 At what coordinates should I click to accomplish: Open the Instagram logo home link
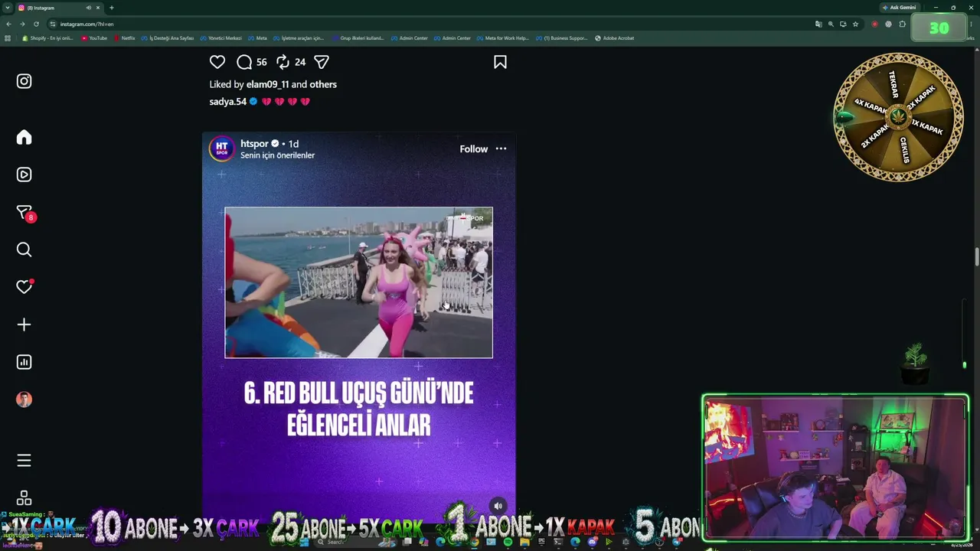(24, 81)
